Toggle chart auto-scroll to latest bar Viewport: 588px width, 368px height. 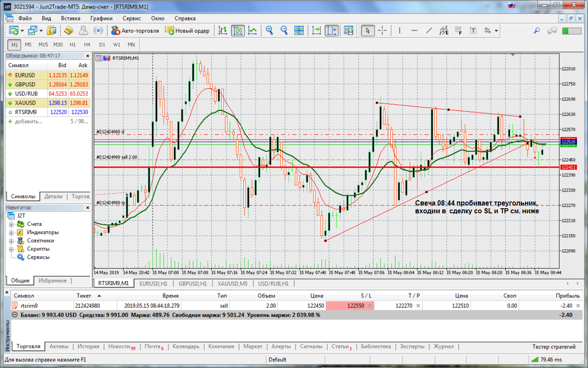coord(317,31)
